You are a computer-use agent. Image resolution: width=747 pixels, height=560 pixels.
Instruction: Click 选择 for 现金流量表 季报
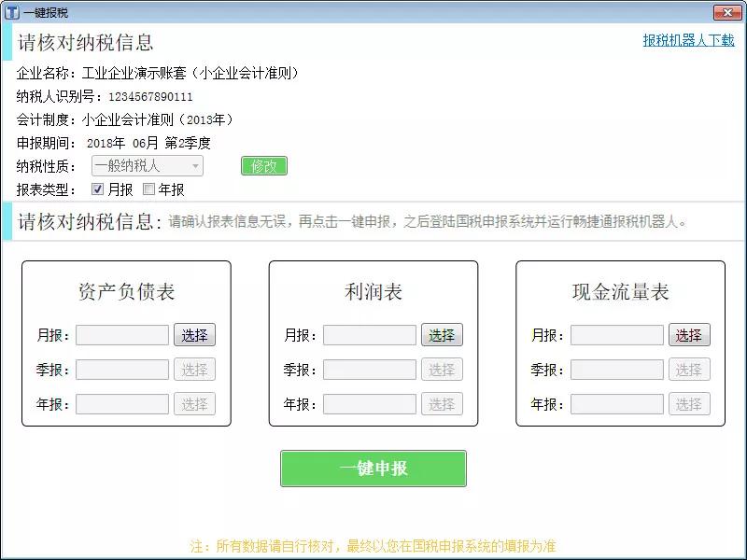coord(689,369)
